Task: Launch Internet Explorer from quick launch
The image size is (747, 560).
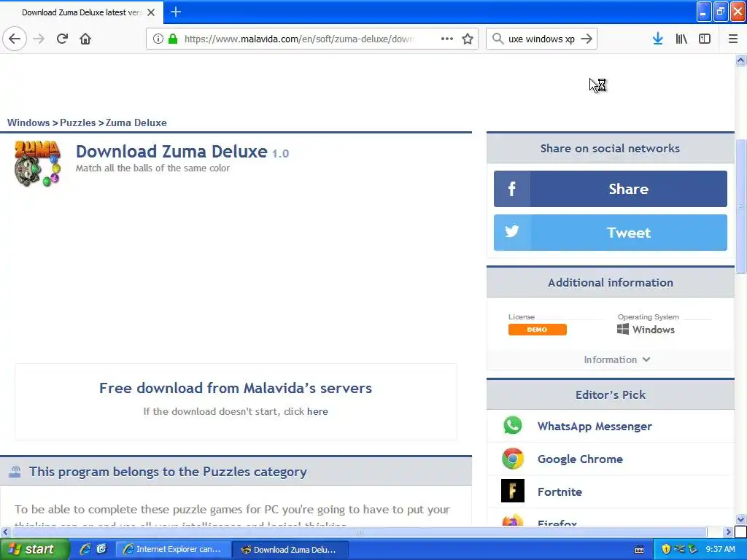Action: point(85,549)
